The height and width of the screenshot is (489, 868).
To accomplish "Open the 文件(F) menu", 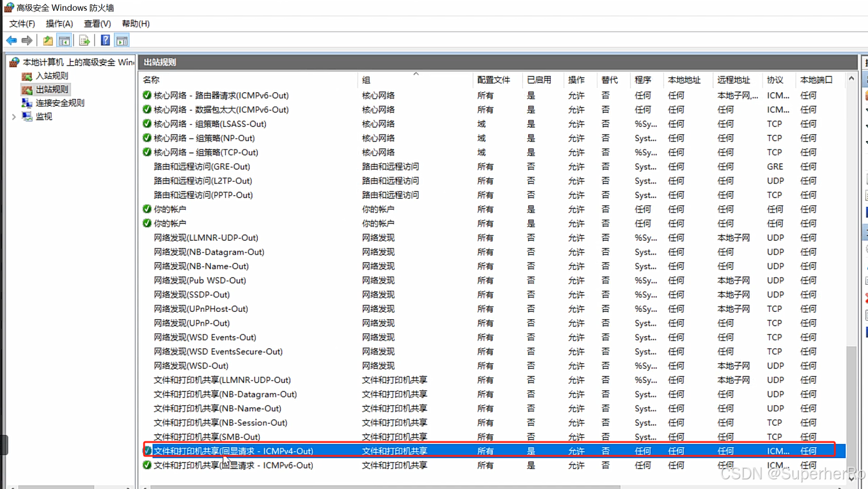I will click(22, 23).
